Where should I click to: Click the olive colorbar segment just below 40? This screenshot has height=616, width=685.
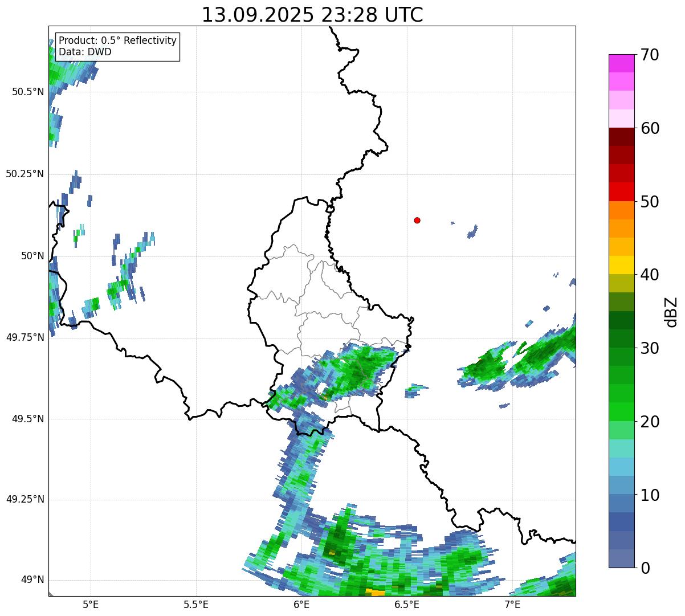pyautogui.click(x=622, y=284)
